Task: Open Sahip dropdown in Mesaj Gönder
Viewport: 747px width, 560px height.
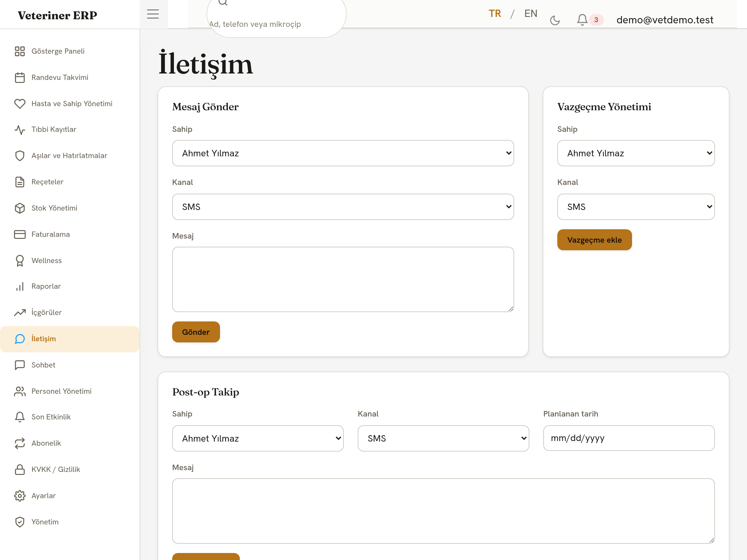Action: 343,153
